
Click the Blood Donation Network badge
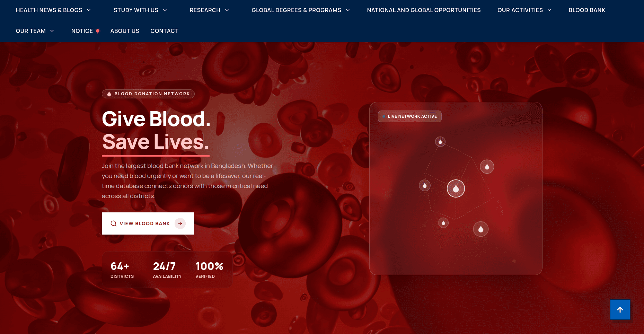(148, 94)
